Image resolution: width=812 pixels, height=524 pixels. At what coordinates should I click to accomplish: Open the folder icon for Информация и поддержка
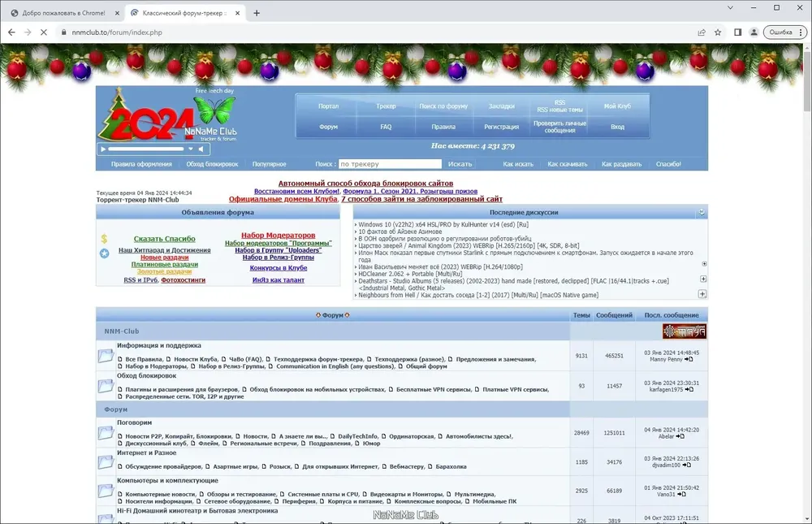[106, 356]
